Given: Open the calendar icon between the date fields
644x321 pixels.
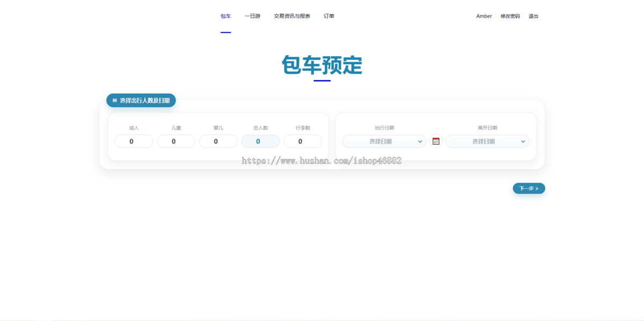Looking at the screenshot, I should (436, 141).
